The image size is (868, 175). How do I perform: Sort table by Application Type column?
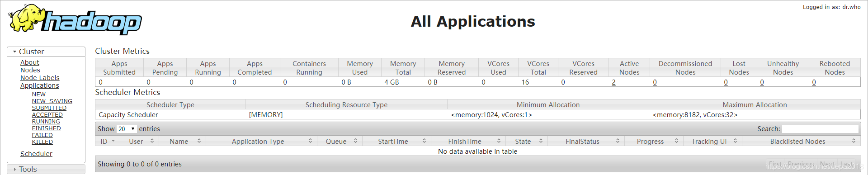(261, 142)
